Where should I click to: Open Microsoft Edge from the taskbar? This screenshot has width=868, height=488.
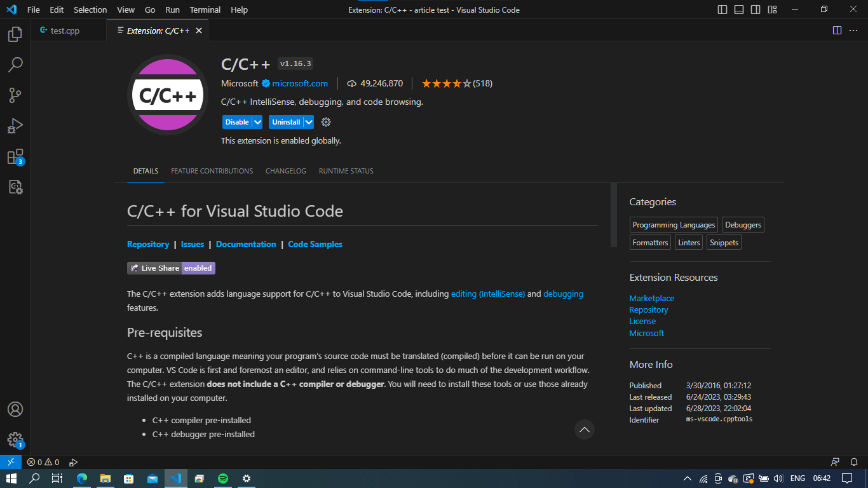click(x=81, y=478)
